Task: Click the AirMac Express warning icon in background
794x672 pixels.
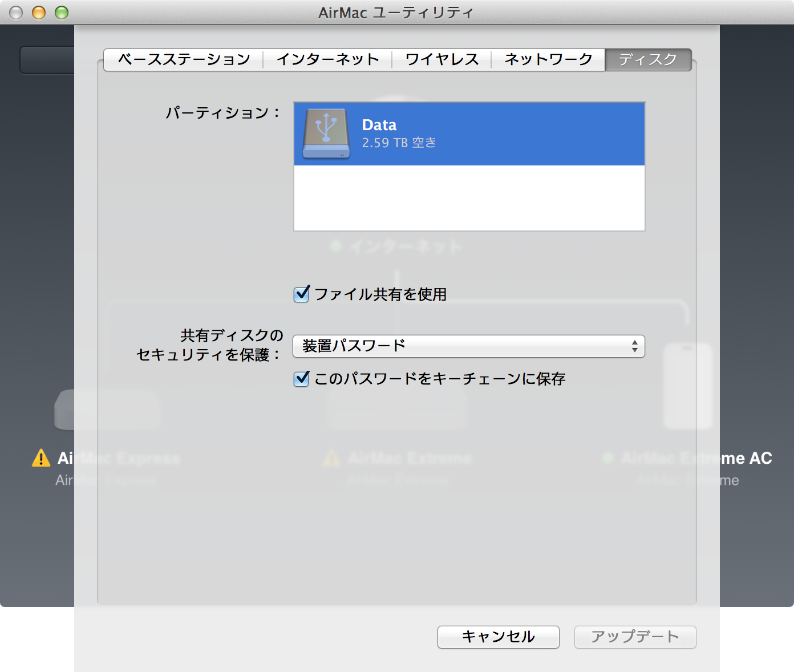Action: tap(41, 458)
